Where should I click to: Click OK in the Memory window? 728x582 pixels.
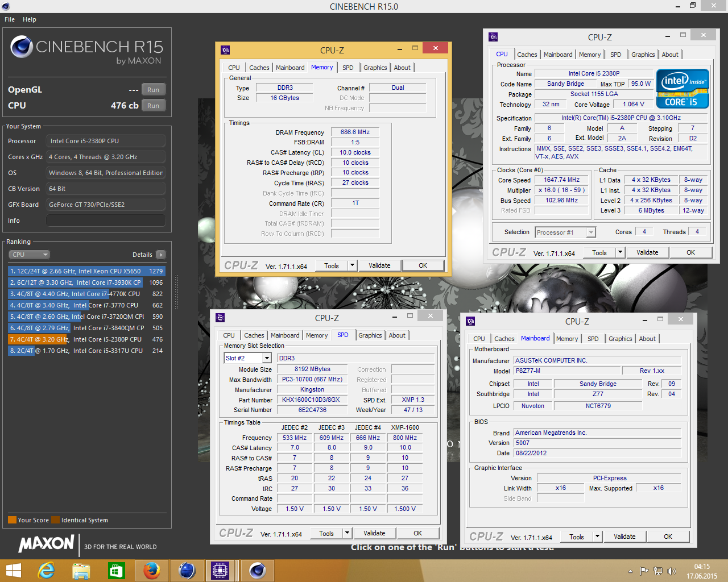tap(423, 265)
